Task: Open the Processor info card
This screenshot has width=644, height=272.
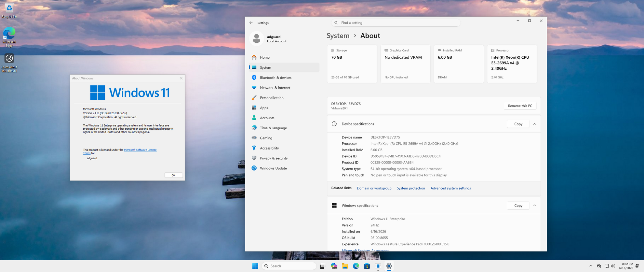Action: point(512,64)
